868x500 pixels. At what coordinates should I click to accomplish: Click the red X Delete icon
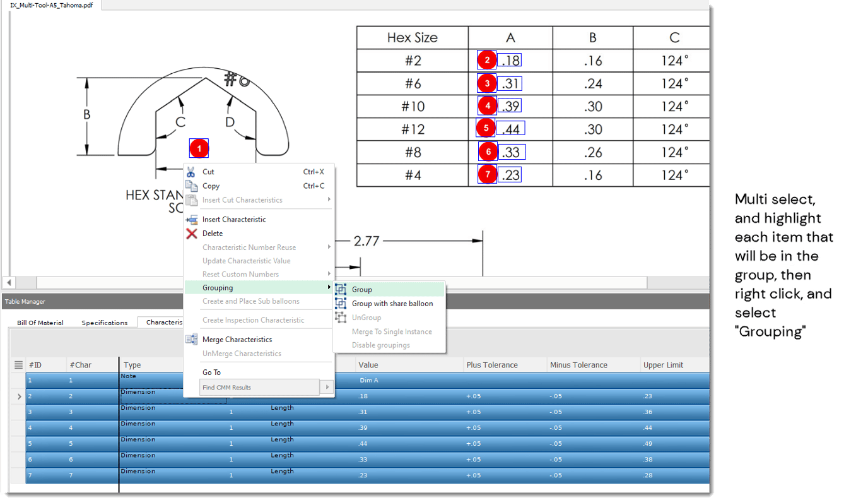tap(191, 233)
